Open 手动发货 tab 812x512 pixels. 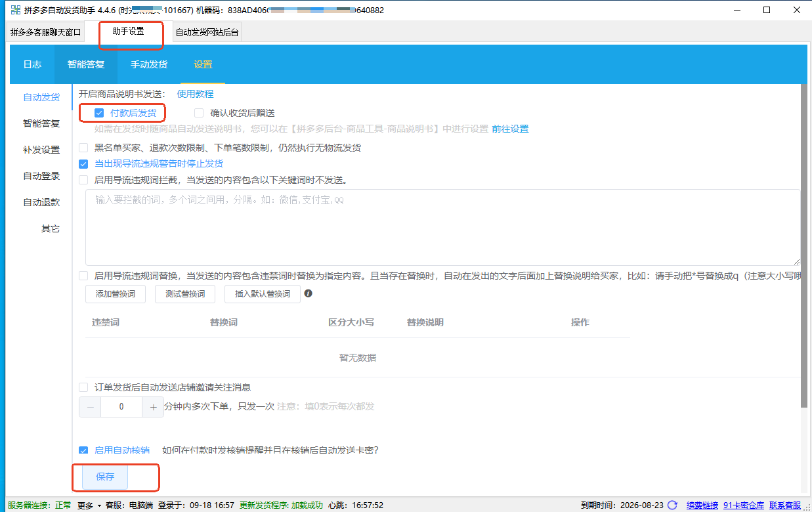coord(149,64)
